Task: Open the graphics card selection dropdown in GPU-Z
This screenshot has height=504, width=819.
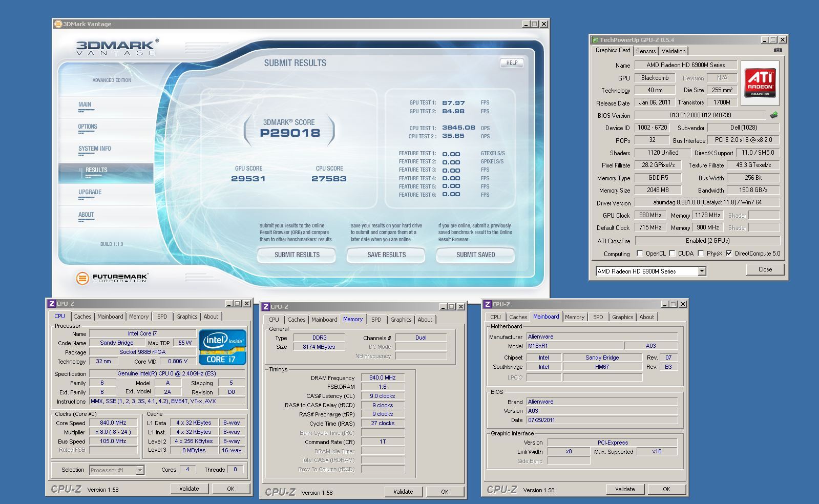Action: pos(702,271)
